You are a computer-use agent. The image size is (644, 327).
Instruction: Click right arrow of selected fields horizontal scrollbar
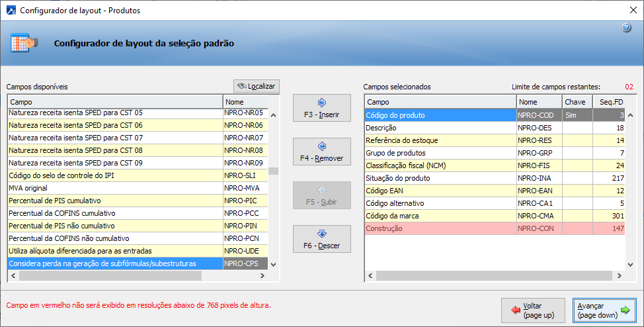(620, 275)
